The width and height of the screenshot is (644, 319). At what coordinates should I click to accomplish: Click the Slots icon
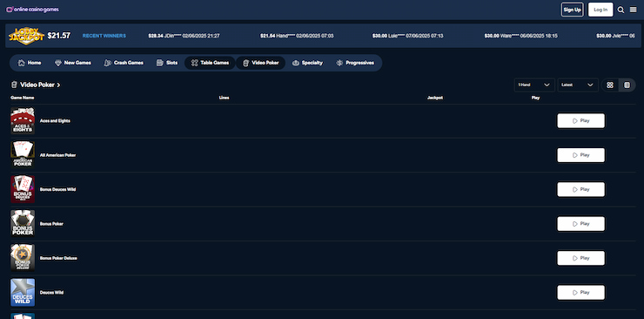click(x=160, y=63)
